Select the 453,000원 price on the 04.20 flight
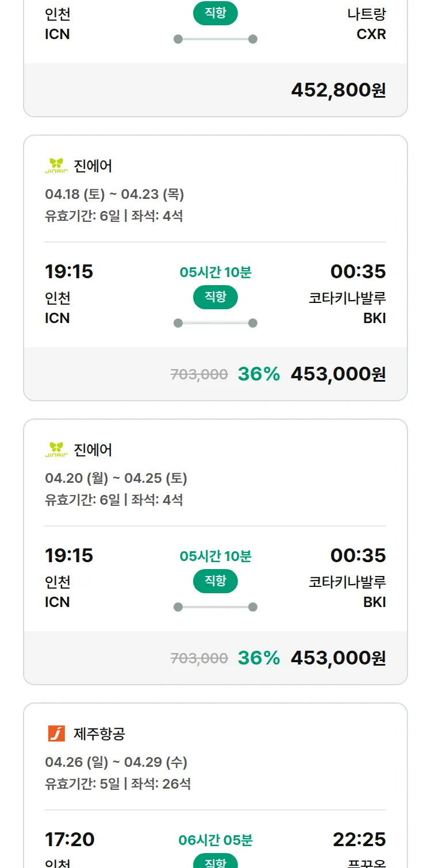Image resolution: width=431 pixels, height=868 pixels. pyautogui.click(x=338, y=658)
